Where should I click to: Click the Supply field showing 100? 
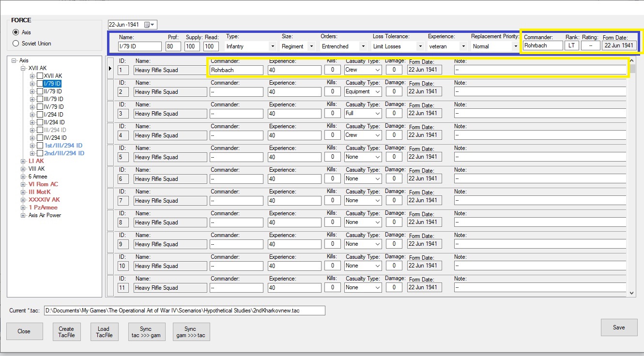pyautogui.click(x=192, y=46)
